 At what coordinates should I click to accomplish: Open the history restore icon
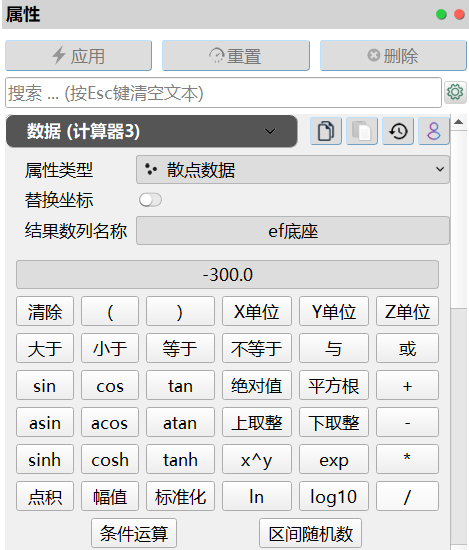(x=398, y=131)
